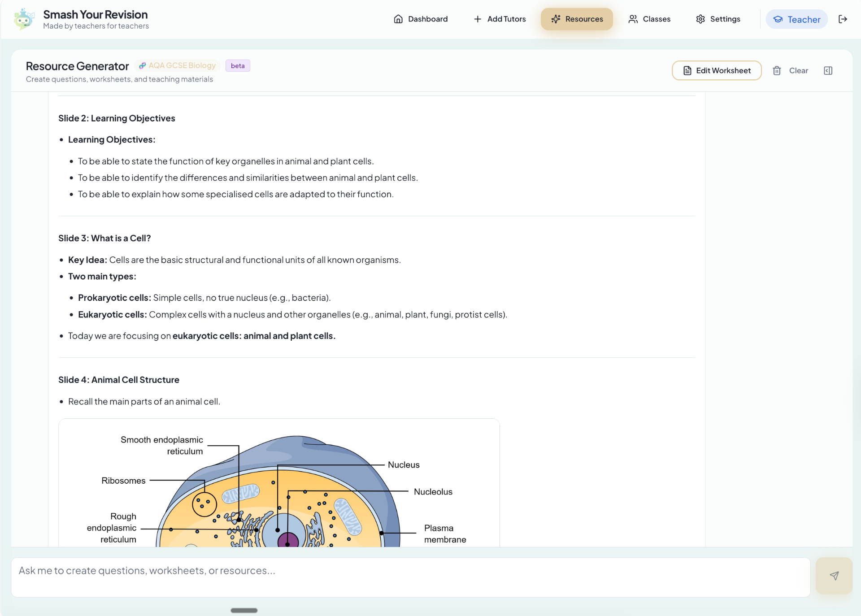Click the 'Resource Generator' title

pyautogui.click(x=78, y=66)
